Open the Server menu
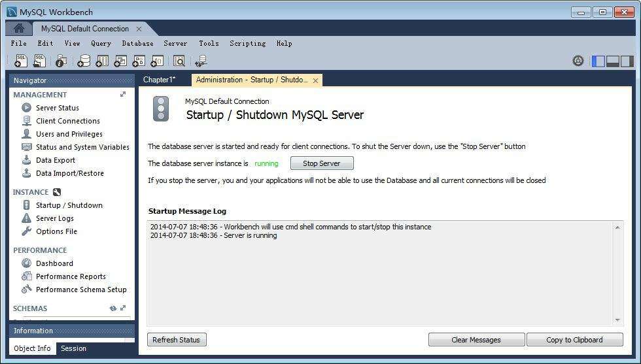This screenshot has height=364, width=641. tap(175, 43)
